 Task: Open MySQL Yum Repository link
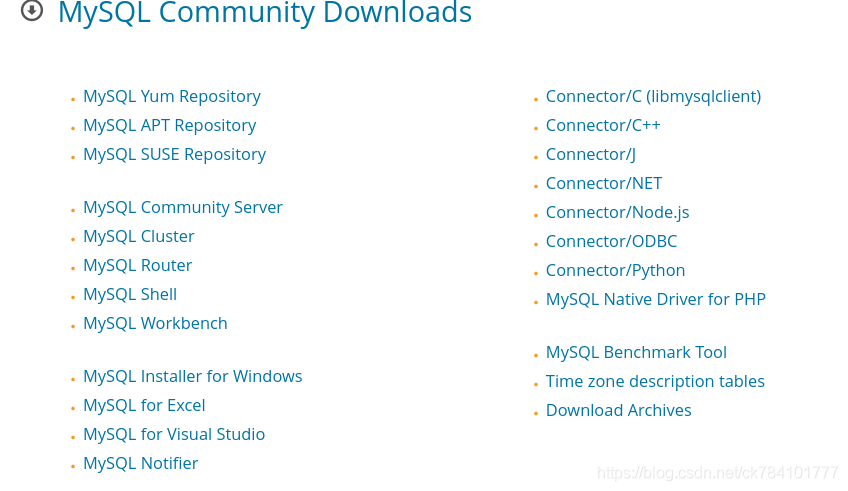point(171,96)
